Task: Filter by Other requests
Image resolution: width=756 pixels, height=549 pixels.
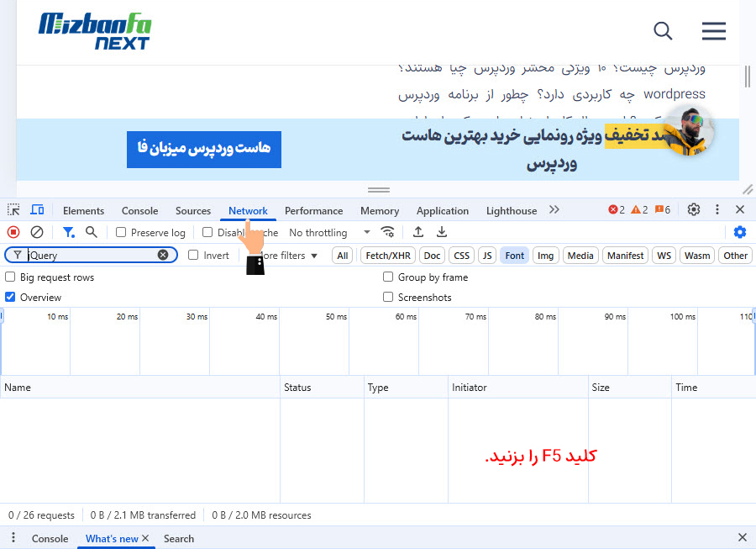Action: [735, 256]
